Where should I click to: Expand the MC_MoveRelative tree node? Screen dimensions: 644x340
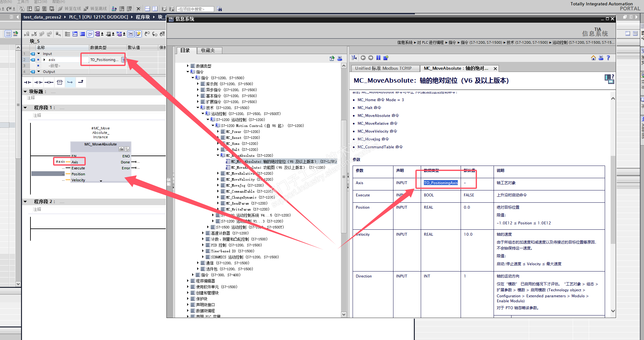click(x=218, y=173)
